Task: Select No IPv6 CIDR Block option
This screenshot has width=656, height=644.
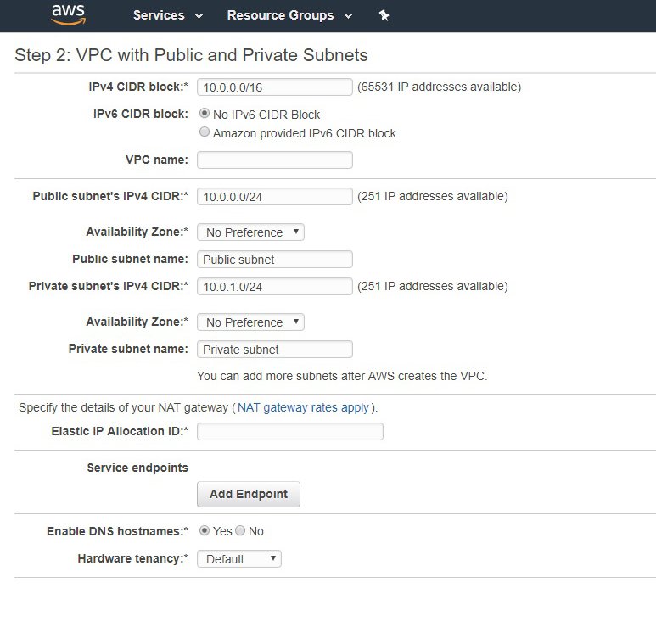Action: pos(205,114)
